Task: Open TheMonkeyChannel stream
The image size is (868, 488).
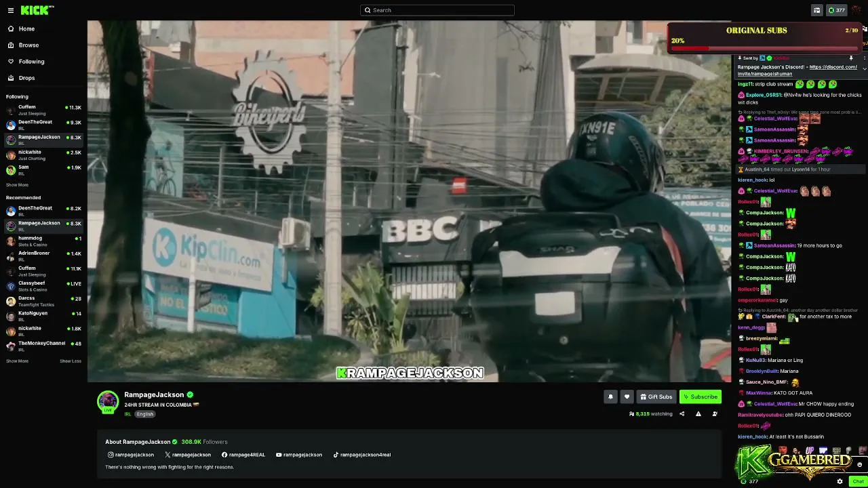Action: [43, 346]
